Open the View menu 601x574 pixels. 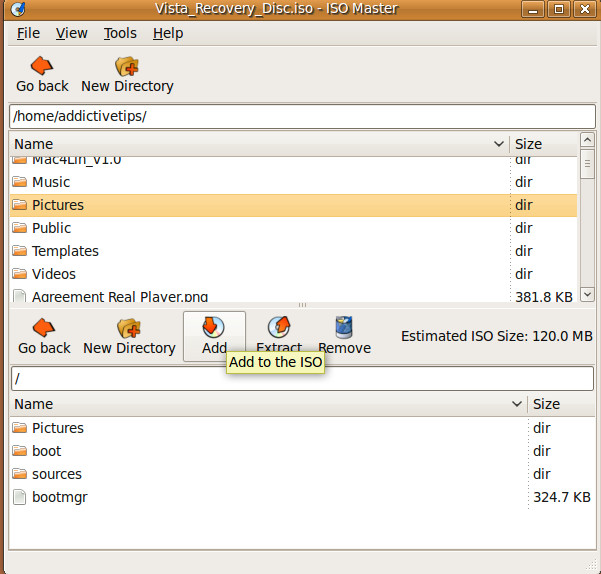click(x=71, y=33)
